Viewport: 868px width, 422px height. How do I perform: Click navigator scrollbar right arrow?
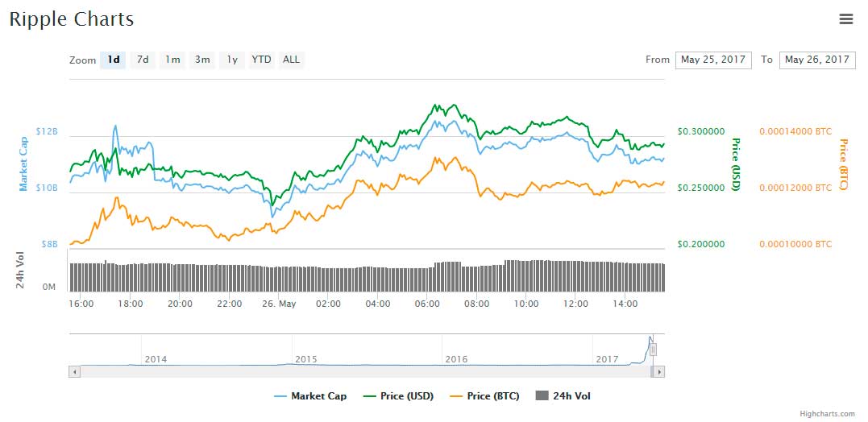tap(658, 372)
